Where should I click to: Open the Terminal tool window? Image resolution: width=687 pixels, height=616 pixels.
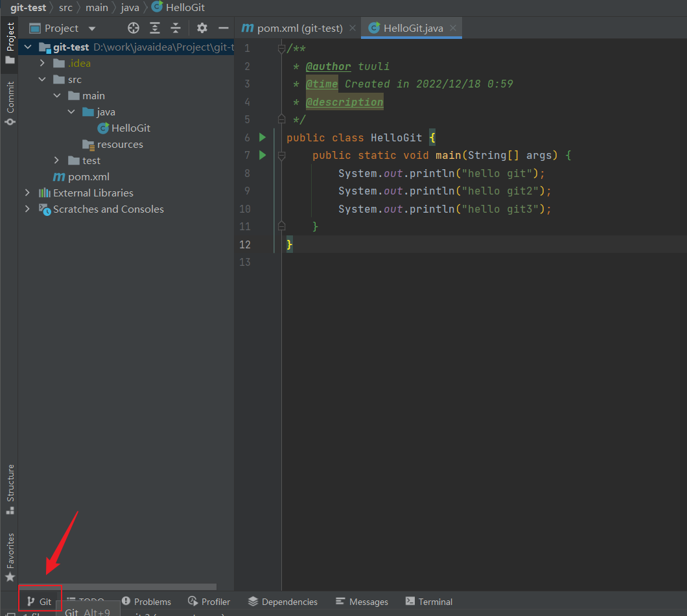(x=428, y=602)
